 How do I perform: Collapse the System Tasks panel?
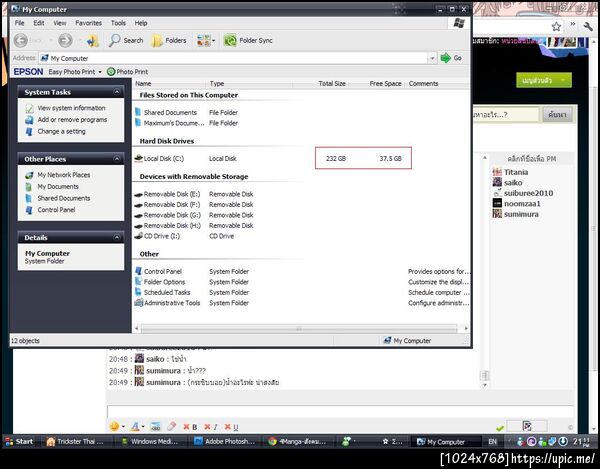point(117,92)
